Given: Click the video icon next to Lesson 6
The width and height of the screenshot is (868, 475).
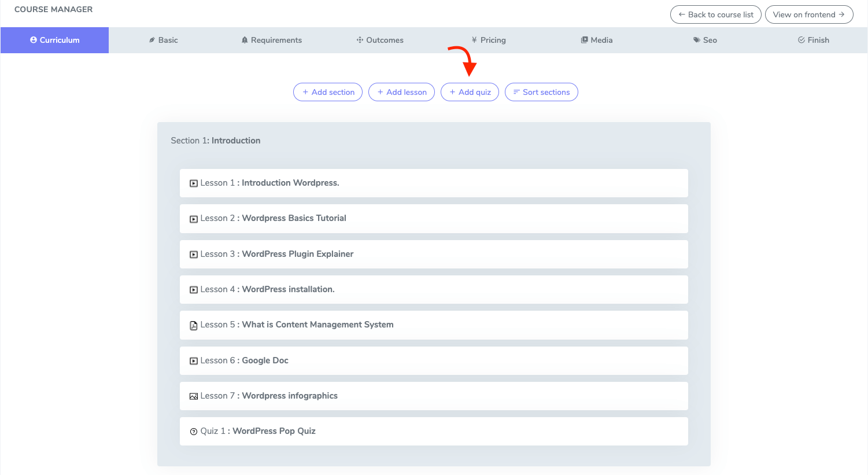Looking at the screenshot, I should tap(193, 360).
